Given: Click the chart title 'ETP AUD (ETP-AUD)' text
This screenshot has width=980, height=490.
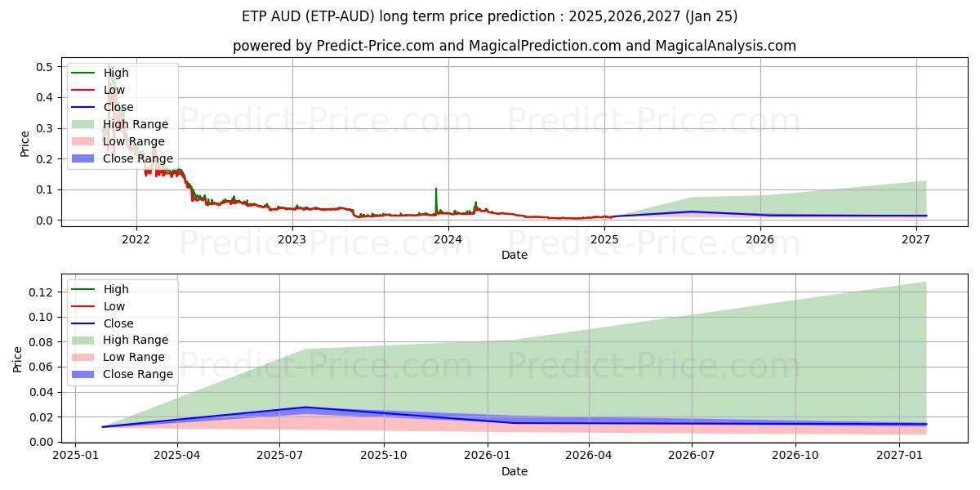Looking at the screenshot, I should click(490, 16).
